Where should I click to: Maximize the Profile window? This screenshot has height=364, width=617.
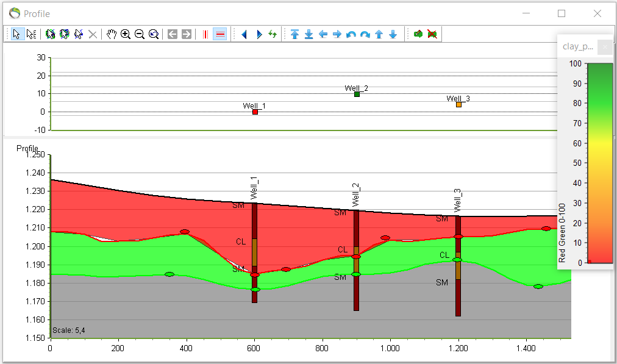tap(562, 13)
